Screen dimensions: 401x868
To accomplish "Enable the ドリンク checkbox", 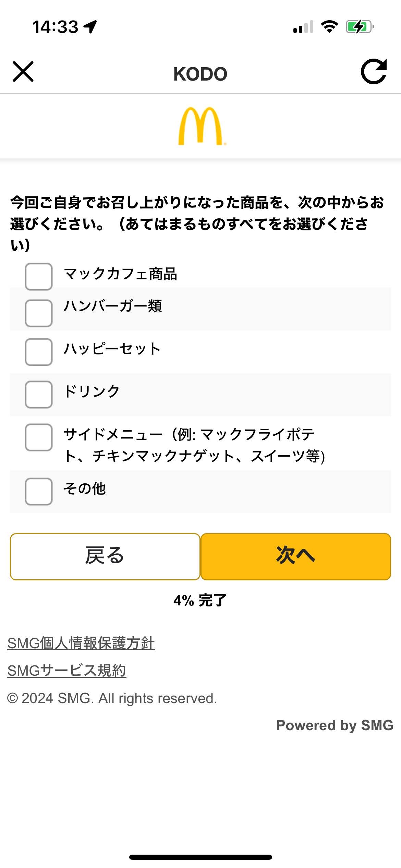I will click(x=39, y=395).
